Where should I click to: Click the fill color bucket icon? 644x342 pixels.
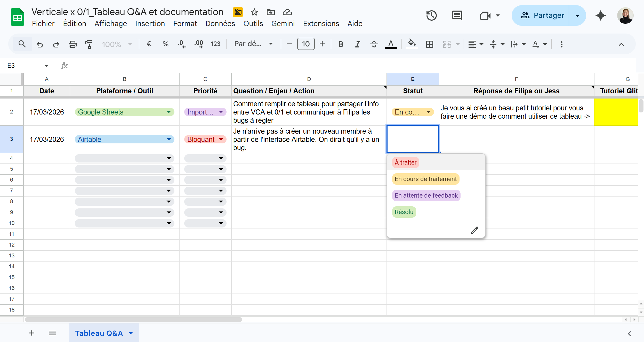tap(412, 44)
